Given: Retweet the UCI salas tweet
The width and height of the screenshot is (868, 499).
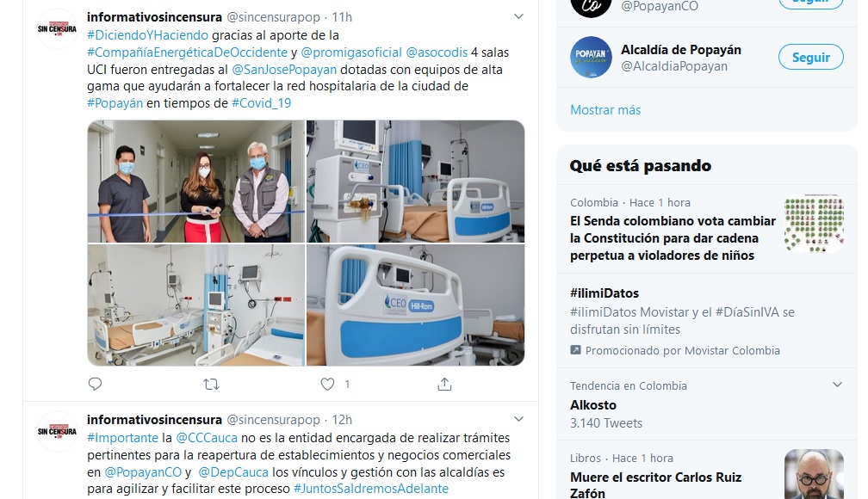Looking at the screenshot, I should 212,384.
